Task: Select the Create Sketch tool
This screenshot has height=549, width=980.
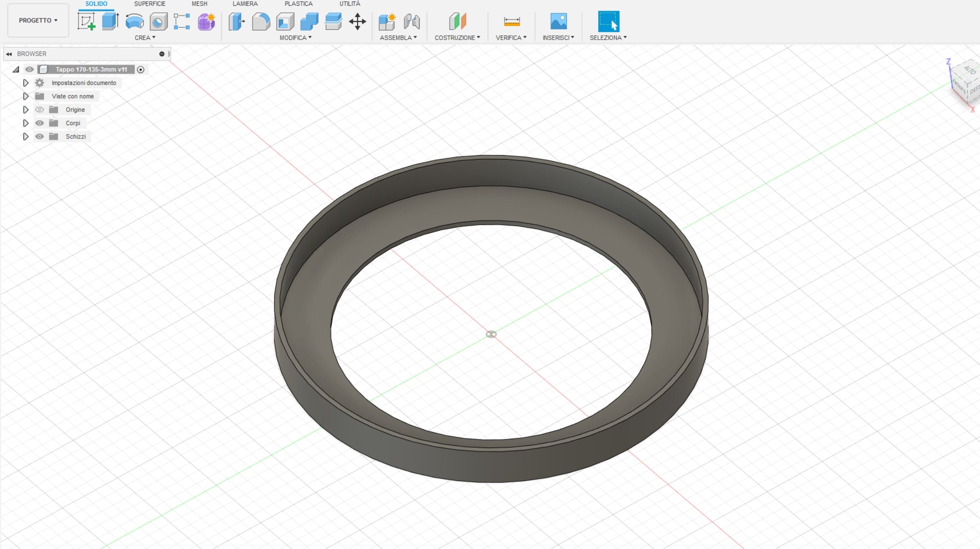Action: pyautogui.click(x=86, y=22)
